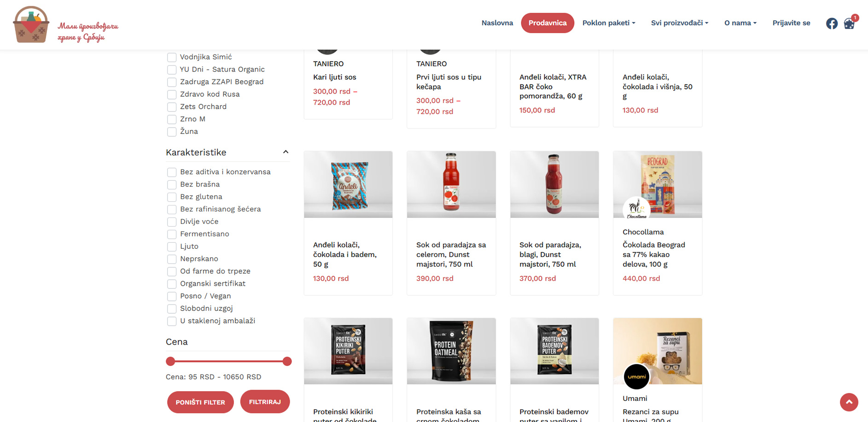Screen dimensions: 868x422
Task: Open the Protein Oatmeal product image
Action: (451, 351)
